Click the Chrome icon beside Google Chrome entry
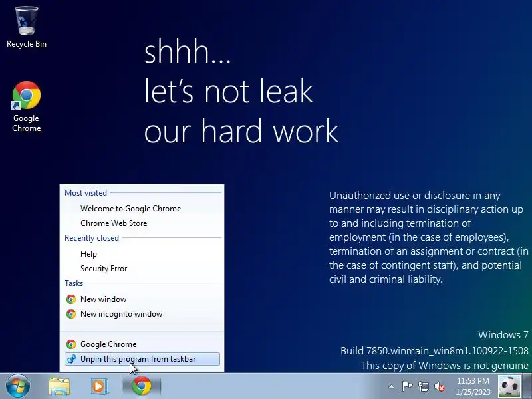 [x=71, y=344]
